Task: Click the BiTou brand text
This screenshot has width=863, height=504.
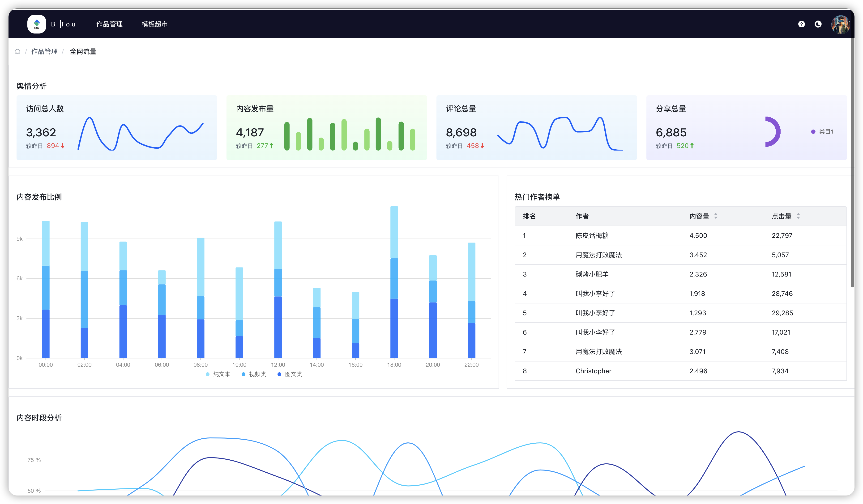Action: click(63, 24)
